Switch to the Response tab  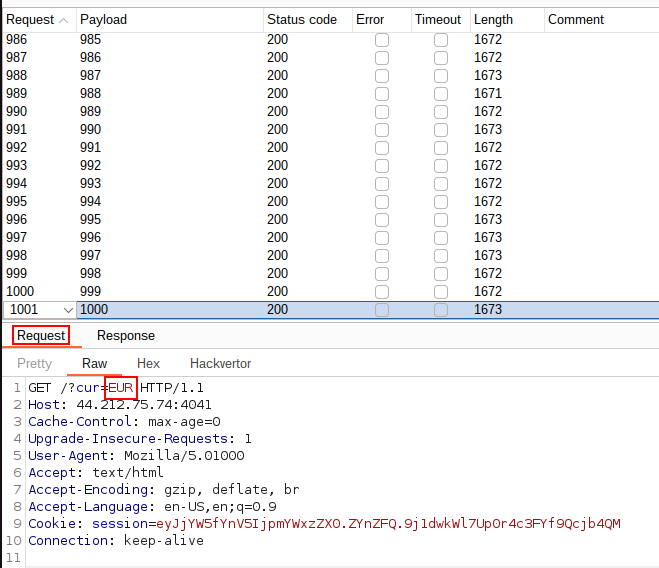pyautogui.click(x=126, y=336)
